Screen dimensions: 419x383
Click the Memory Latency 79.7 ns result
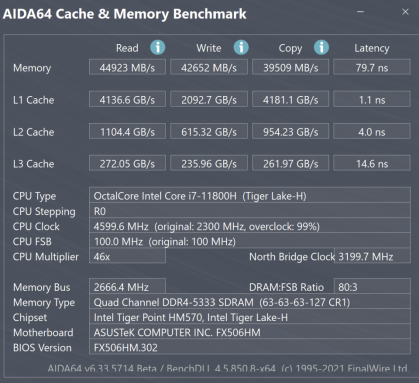(x=372, y=67)
